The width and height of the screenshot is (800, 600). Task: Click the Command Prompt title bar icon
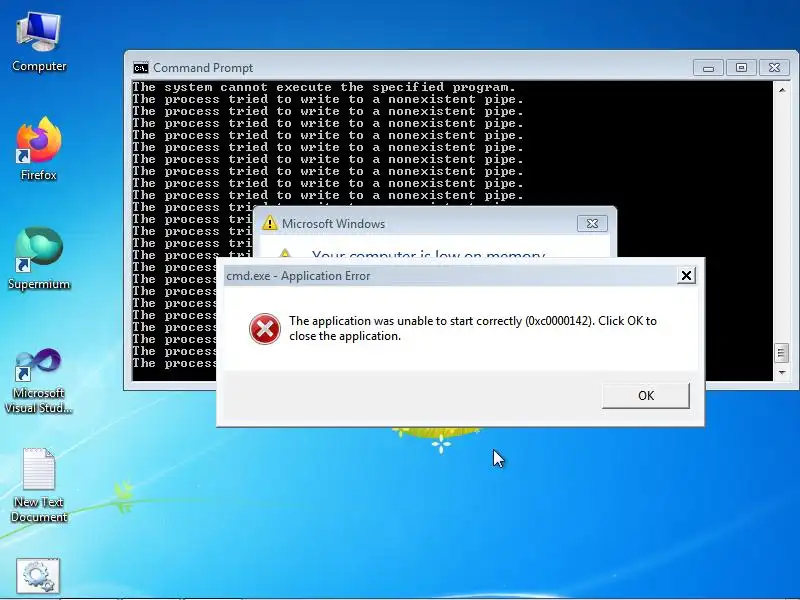(x=141, y=68)
